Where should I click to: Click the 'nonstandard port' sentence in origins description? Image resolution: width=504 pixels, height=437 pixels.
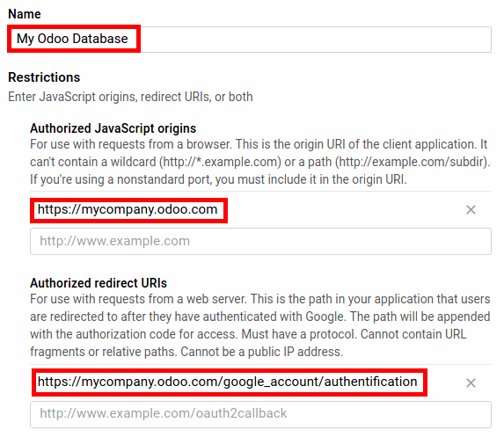[x=218, y=179]
